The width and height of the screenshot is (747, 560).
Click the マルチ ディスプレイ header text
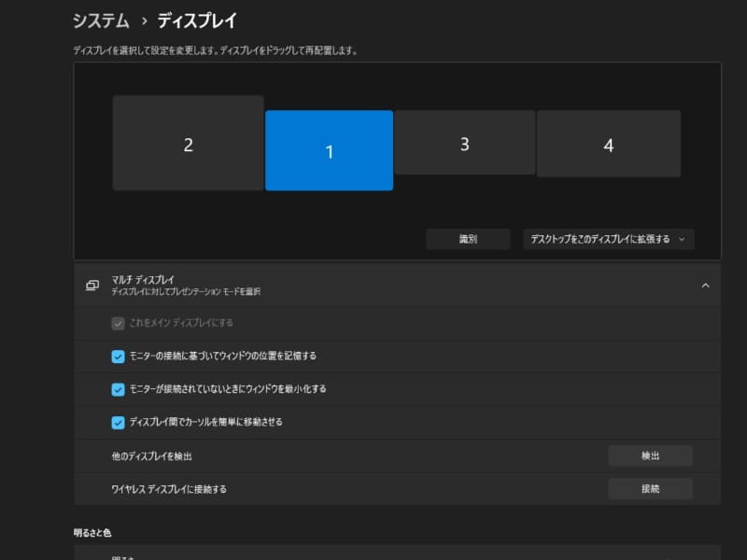click(143, 279)
